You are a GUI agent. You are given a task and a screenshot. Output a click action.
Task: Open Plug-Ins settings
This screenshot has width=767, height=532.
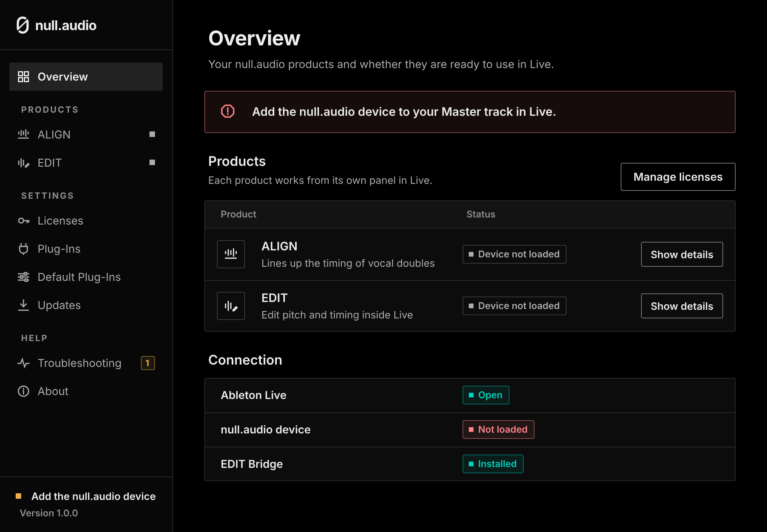tap(86, 249)
